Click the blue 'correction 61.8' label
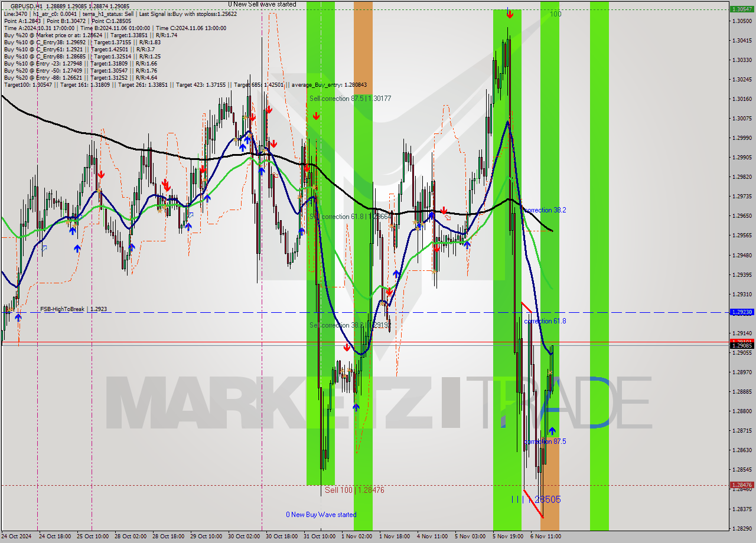 click(545, 321)
